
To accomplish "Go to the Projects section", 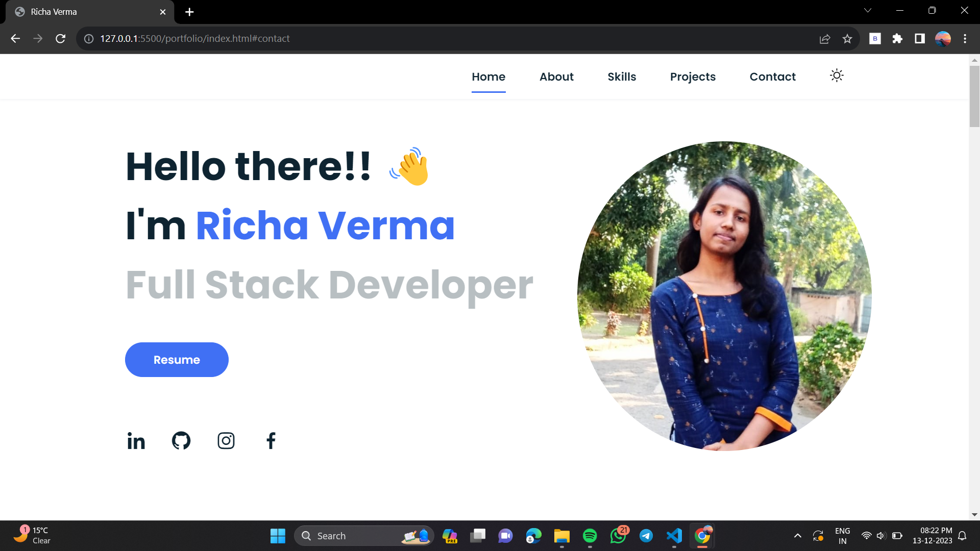I will [x=693, y=77].
